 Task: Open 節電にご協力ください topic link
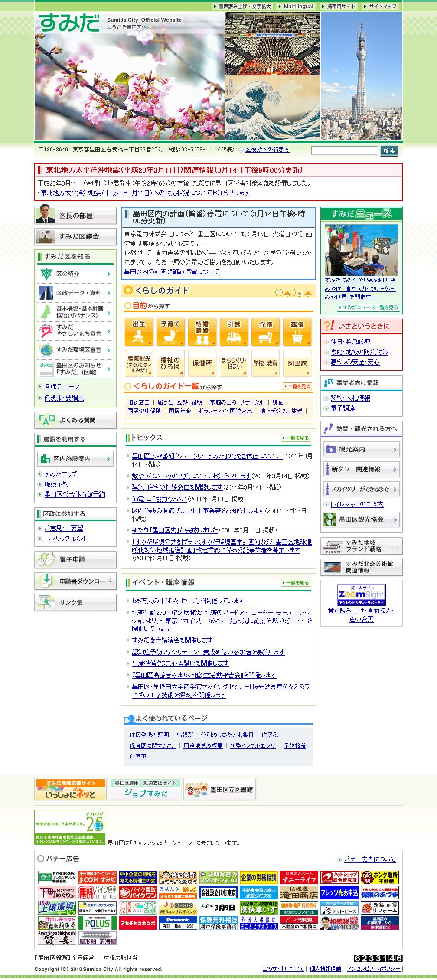(x=160, y=499)
